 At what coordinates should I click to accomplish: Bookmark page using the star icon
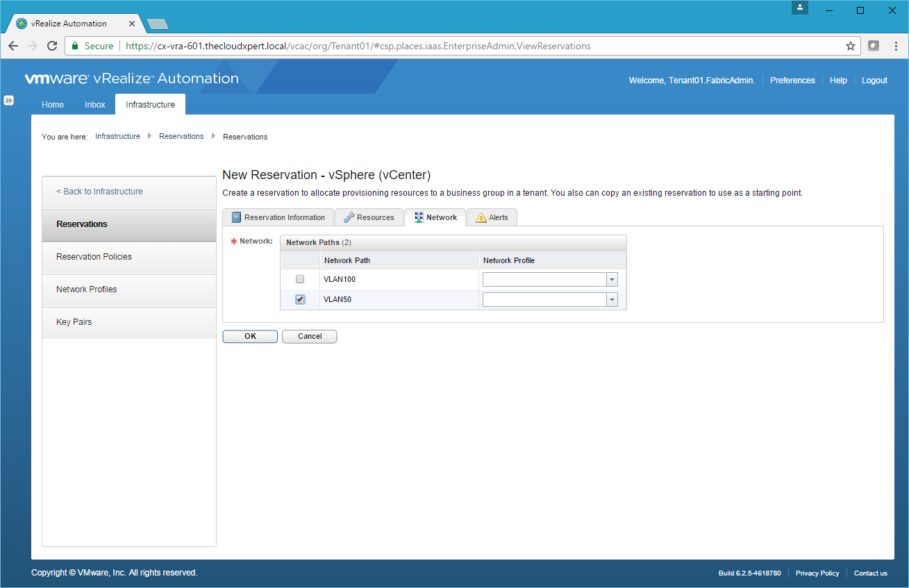[x=850, y=46]
